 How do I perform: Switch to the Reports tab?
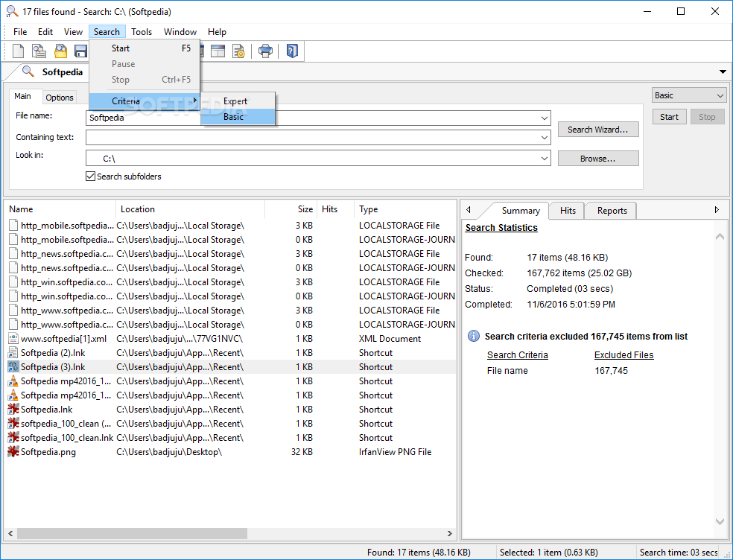pos(612,211)
